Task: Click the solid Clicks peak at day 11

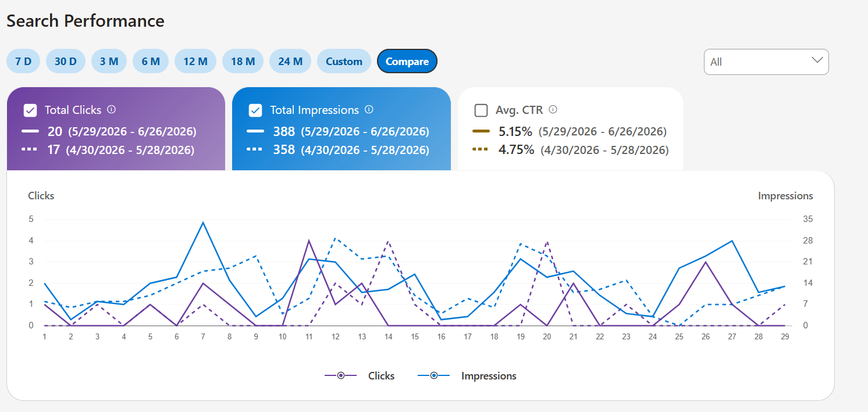Action: click(x=309, y=240)
